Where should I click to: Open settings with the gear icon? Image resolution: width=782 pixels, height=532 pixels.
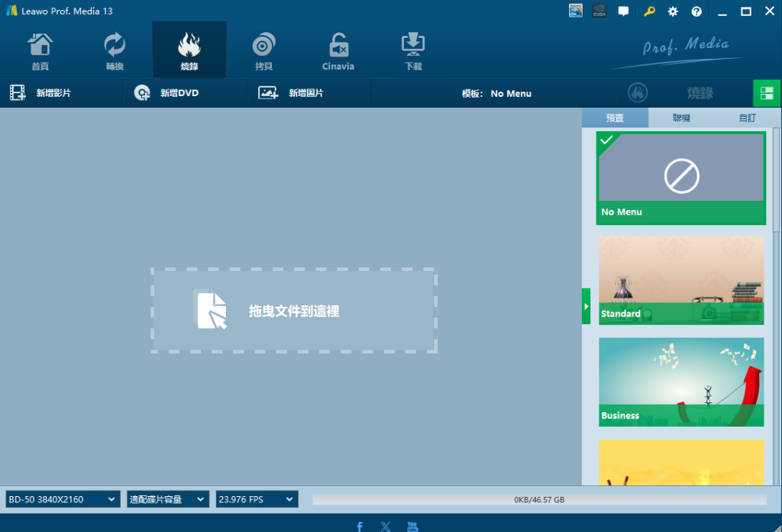click(673, 11)
